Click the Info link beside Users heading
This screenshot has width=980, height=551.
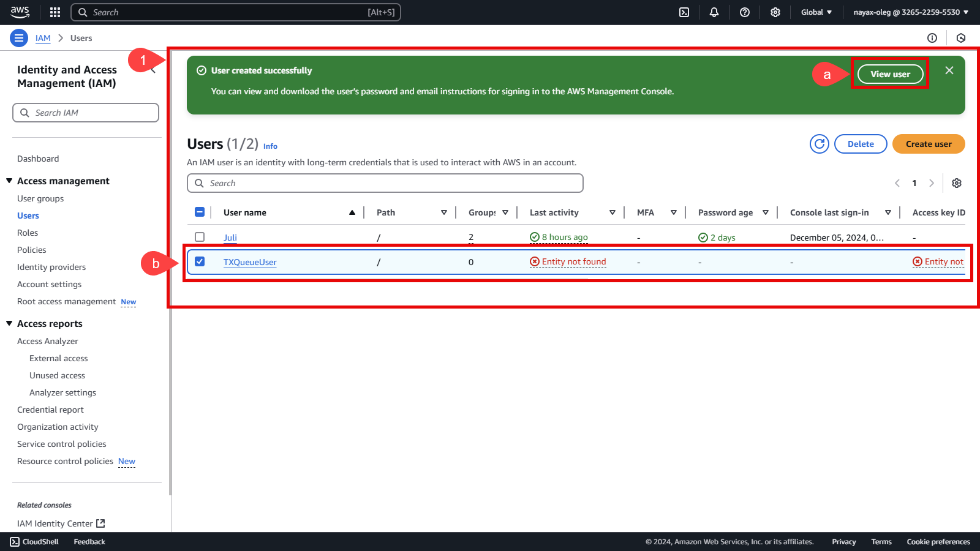[270, 146]
